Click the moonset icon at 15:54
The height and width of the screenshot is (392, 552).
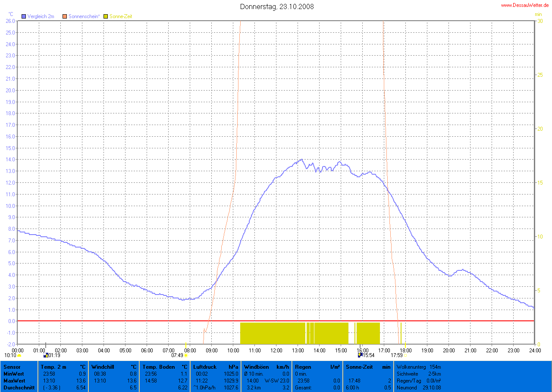click(x=360, y=355)
